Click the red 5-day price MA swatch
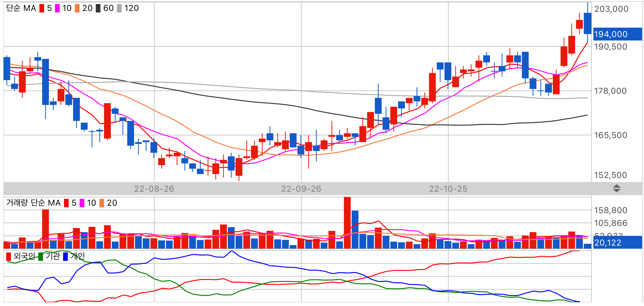644x306 pixels. pos(42,8)
